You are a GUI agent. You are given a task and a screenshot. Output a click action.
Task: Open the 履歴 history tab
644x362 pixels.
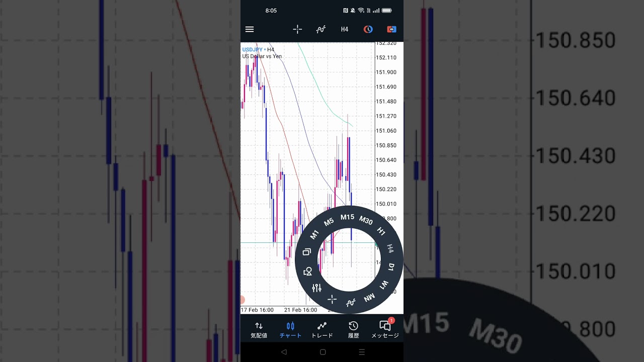coord(353,330)
